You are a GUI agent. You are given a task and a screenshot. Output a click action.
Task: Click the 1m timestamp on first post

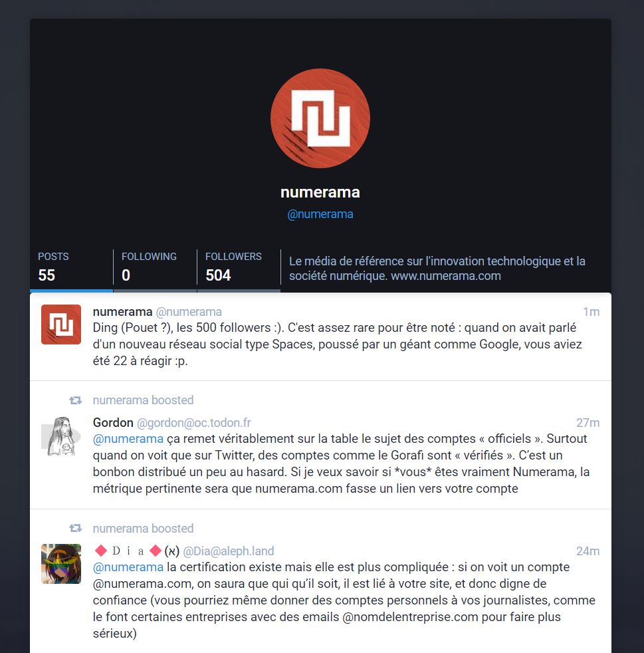[591, 312]
